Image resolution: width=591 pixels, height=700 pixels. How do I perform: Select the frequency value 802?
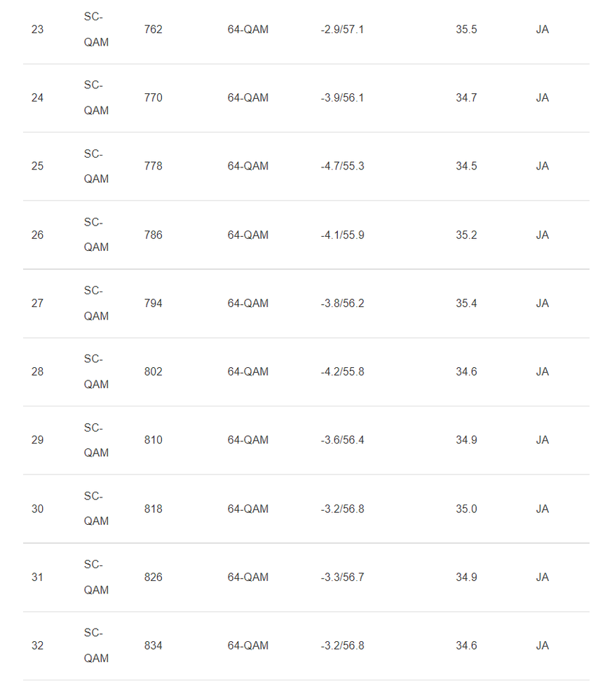[x=153, y=371]
